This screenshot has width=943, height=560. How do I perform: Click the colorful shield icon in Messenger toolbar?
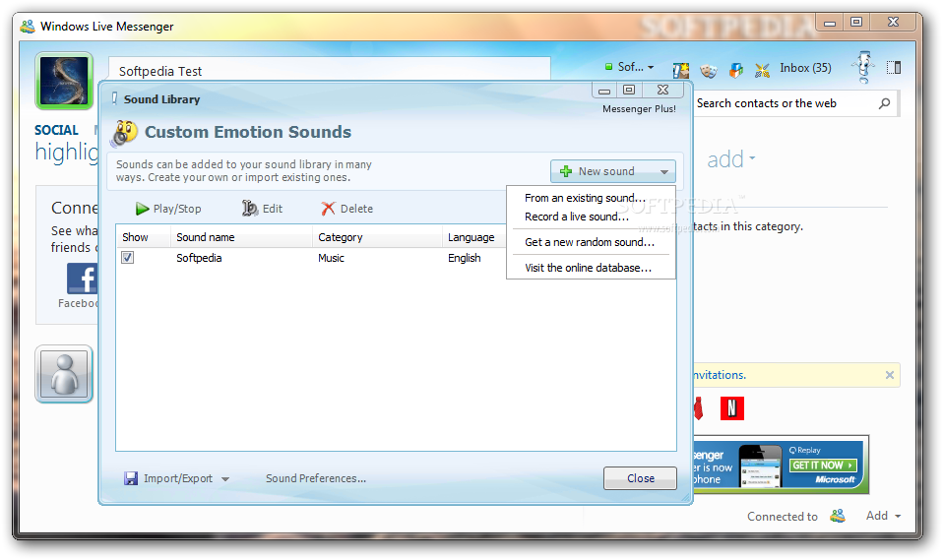[736, 71]
